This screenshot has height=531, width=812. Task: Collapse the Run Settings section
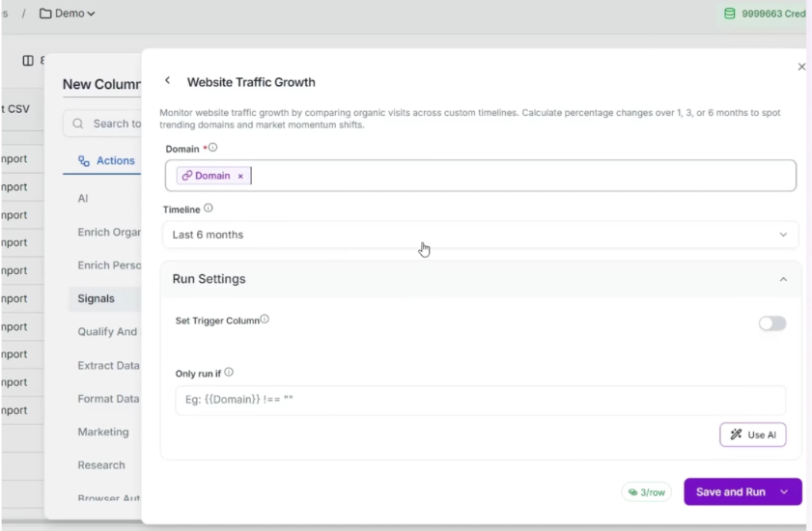point(783,279)
